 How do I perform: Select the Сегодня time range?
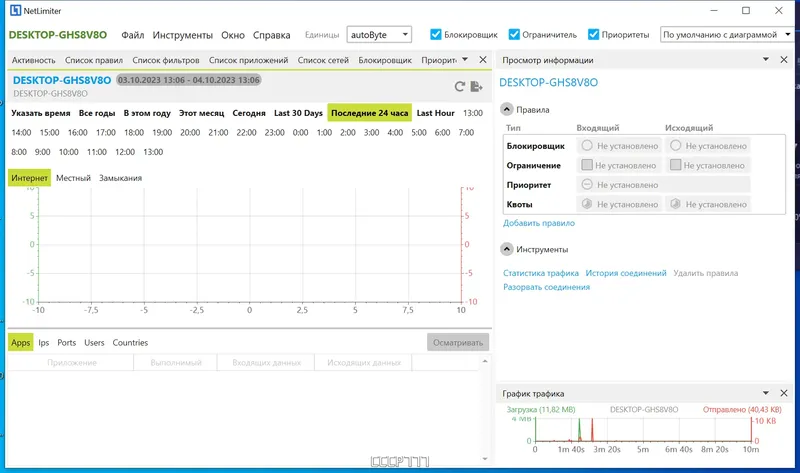[249, 113]
